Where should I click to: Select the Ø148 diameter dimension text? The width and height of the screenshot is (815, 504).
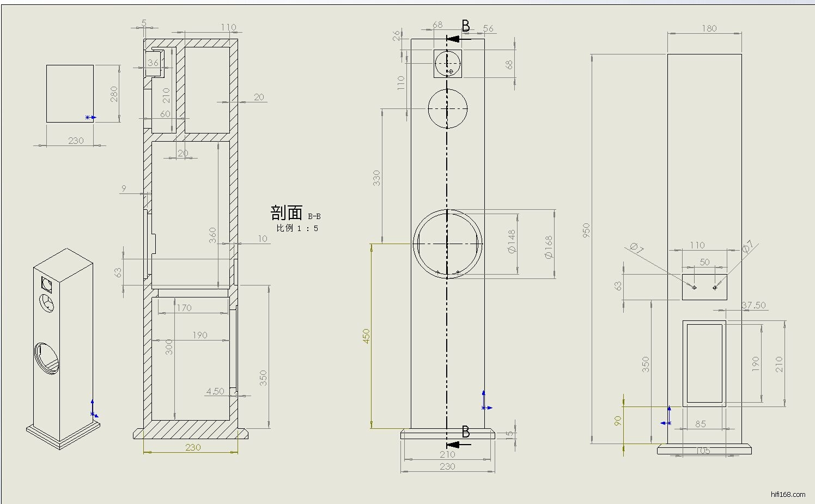point(512,241)
